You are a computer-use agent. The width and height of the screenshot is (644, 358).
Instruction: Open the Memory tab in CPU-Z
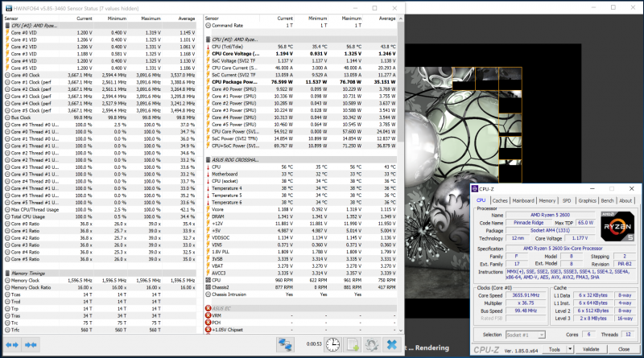pyautogui.click(x=547, y=200)
